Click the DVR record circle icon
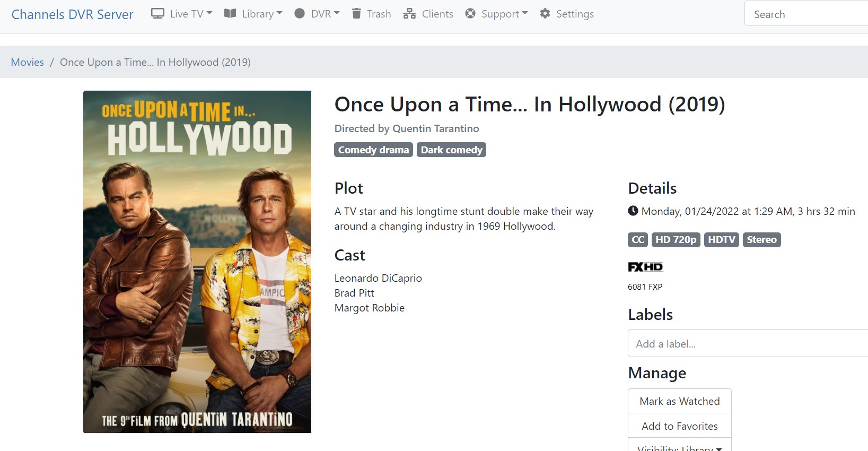 [x=300, y=14]
